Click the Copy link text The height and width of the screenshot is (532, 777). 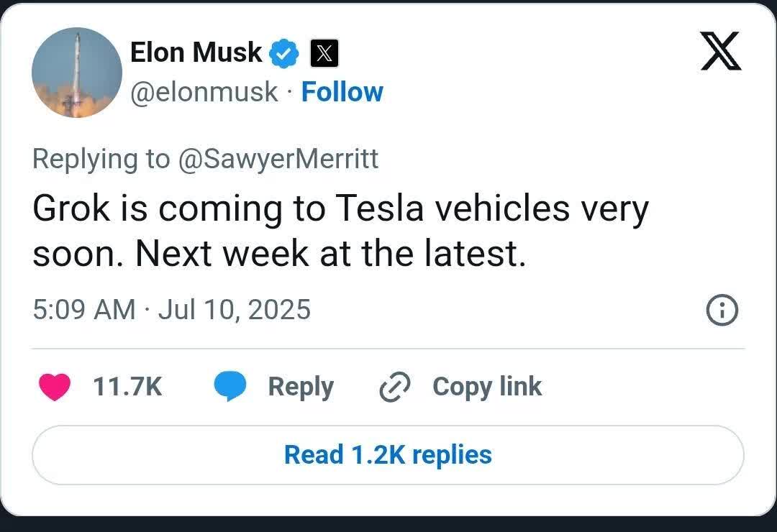click(487, 387)
